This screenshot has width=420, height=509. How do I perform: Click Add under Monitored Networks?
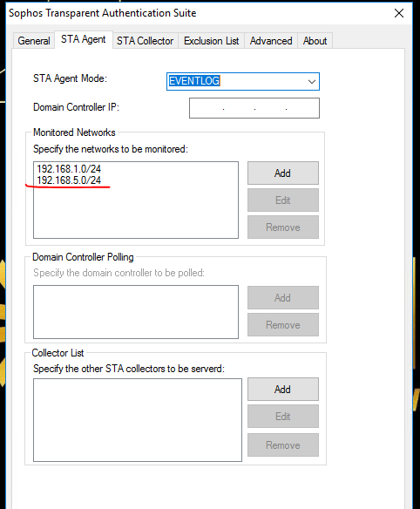tap(283, 173)
